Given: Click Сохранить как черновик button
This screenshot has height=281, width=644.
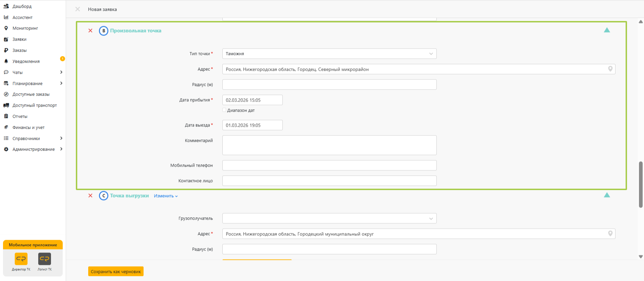Looking at the screenshot, I should pos(116,271).
